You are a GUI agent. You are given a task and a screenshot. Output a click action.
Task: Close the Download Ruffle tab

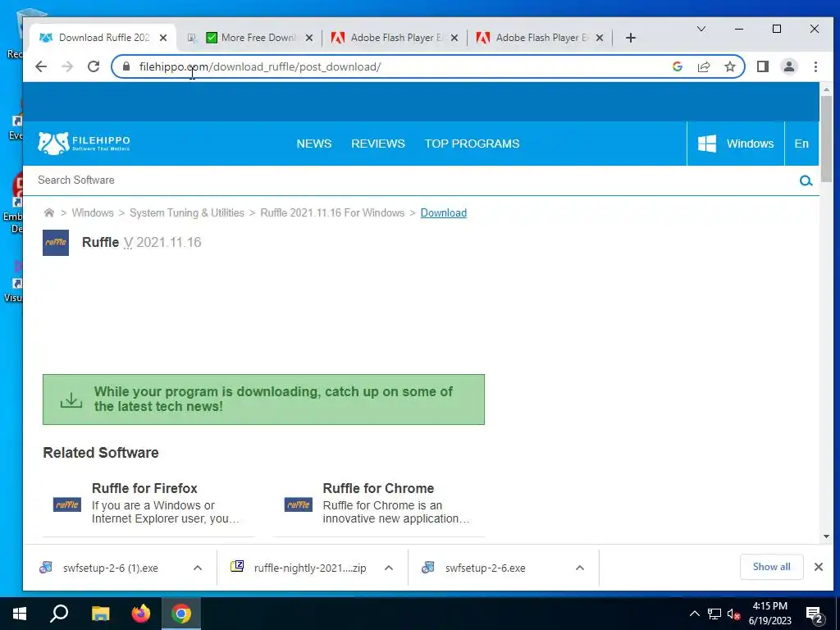coord(163,38)
